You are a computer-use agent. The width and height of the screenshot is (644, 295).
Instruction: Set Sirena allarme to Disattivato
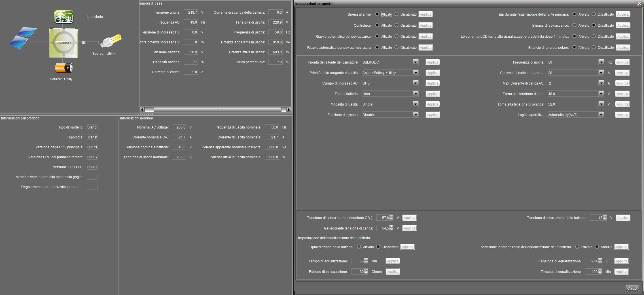(397, 14)
